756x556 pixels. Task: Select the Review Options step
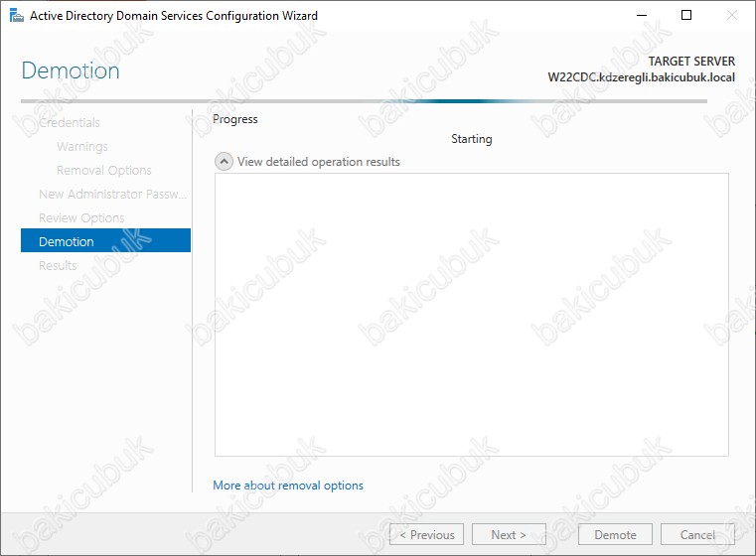[81, 217]
